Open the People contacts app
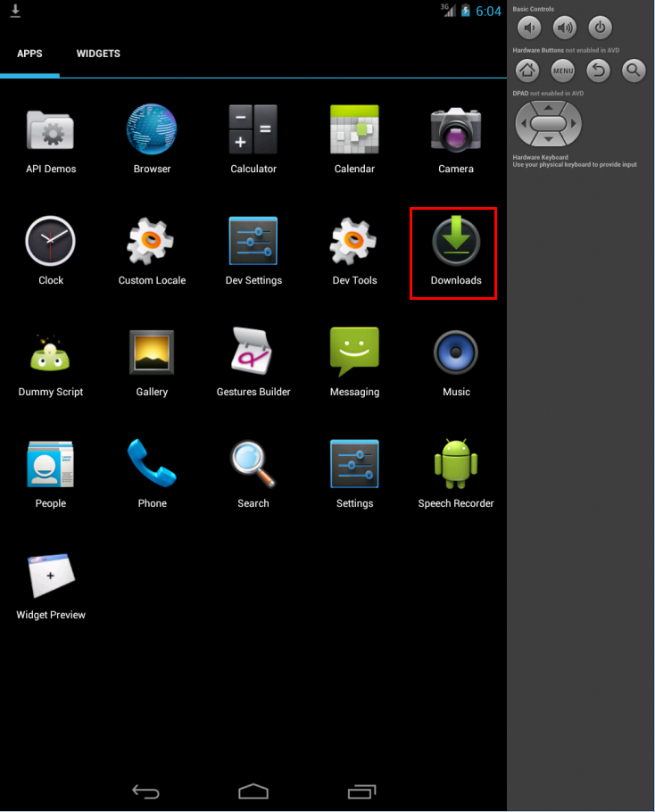Image resolution: width=655 pixels, height=812 pixels. [x=51, y=475]
